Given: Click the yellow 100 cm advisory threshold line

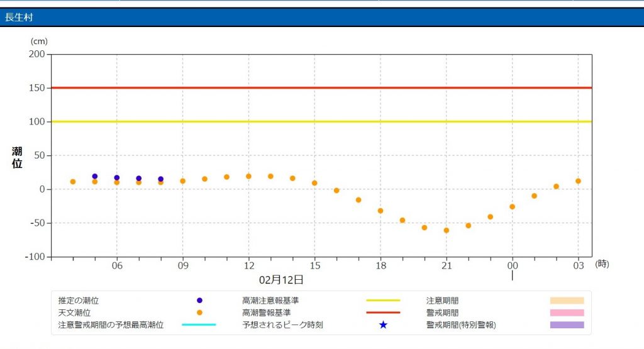Looking at the screenshot, I should [321, 121].
